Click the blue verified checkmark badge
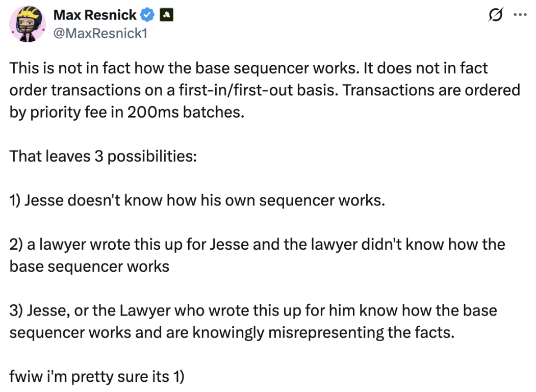Viewport: 536px width, 392px height. pos(147,16)
